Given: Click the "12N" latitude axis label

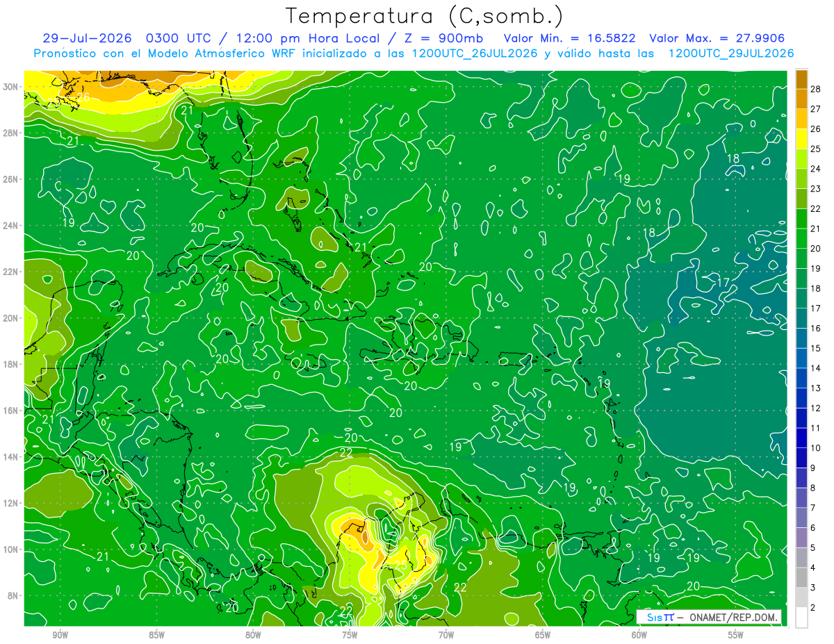Looking at the screenshot, I should [12, 503].
